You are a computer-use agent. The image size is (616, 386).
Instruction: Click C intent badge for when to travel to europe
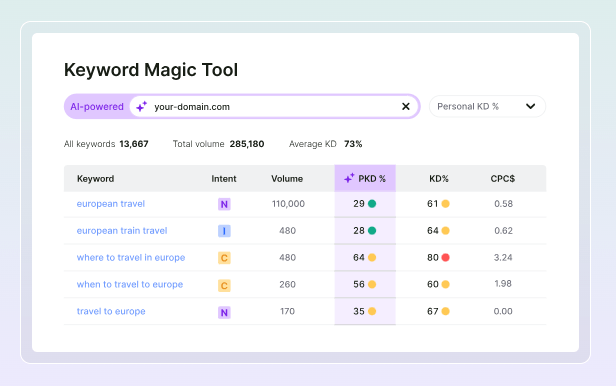[224, 285]
